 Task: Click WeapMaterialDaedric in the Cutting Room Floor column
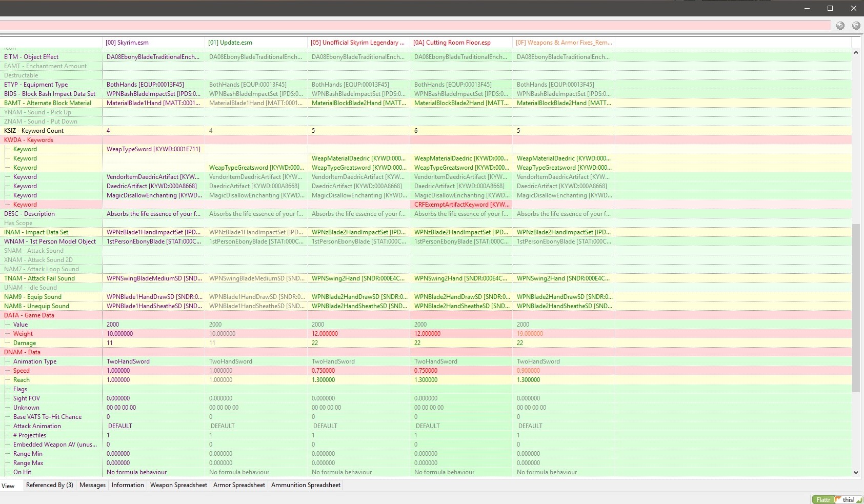461,158
